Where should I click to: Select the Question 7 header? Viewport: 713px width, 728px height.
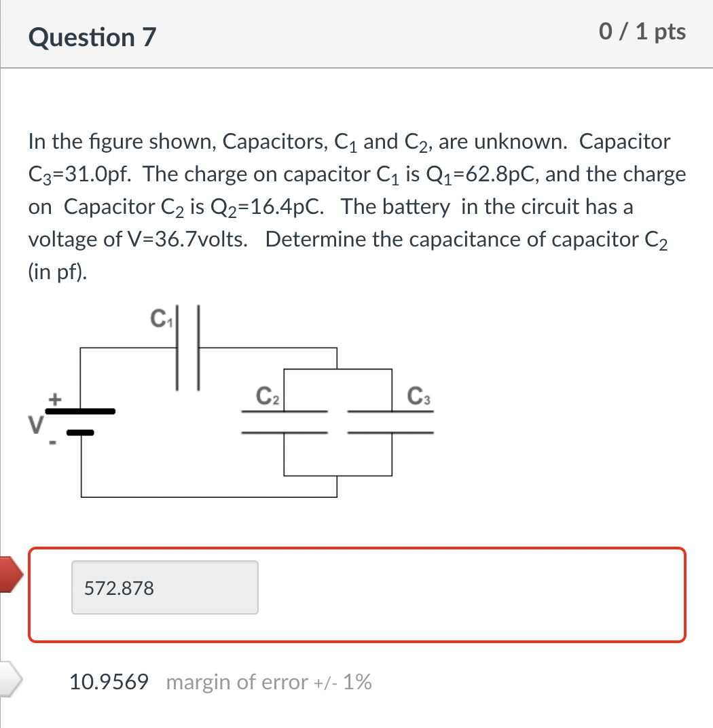coord(92,37)
